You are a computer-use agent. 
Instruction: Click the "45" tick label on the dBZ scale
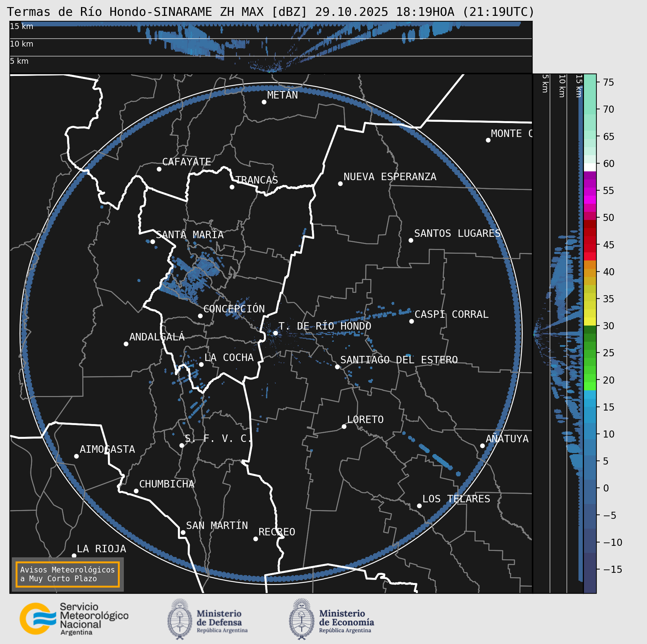point(608,245)
